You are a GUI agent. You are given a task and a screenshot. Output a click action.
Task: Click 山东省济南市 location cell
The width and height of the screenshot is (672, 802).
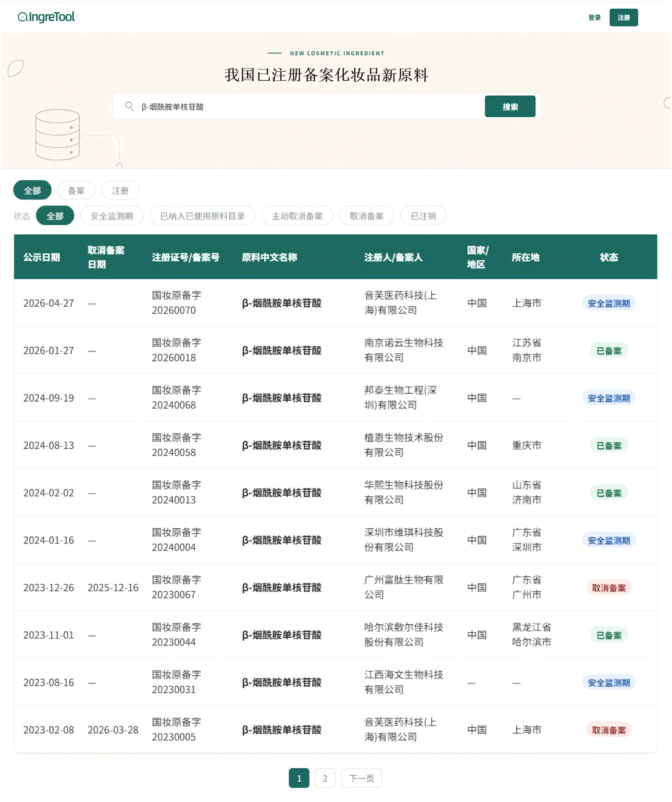[x=526, y=492]
